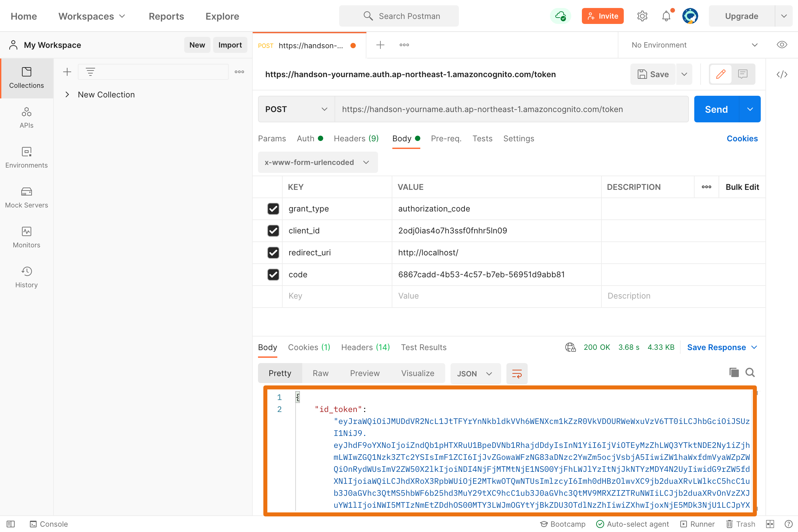Open collections panel more options menu
The image size is (798, 532).
[239, 71]
